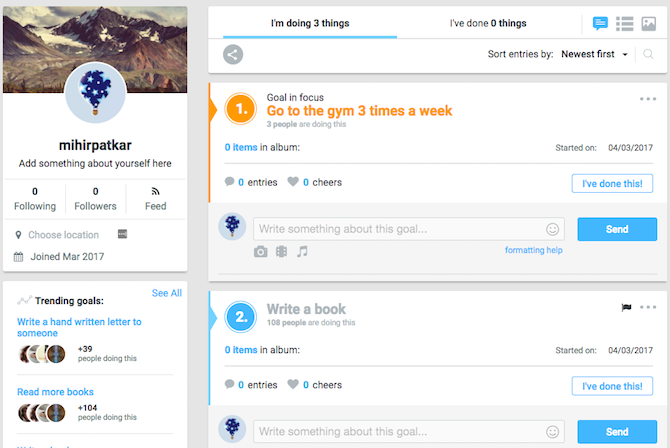
Task: Attach music using the note icon
Action: tap(302, 252)
